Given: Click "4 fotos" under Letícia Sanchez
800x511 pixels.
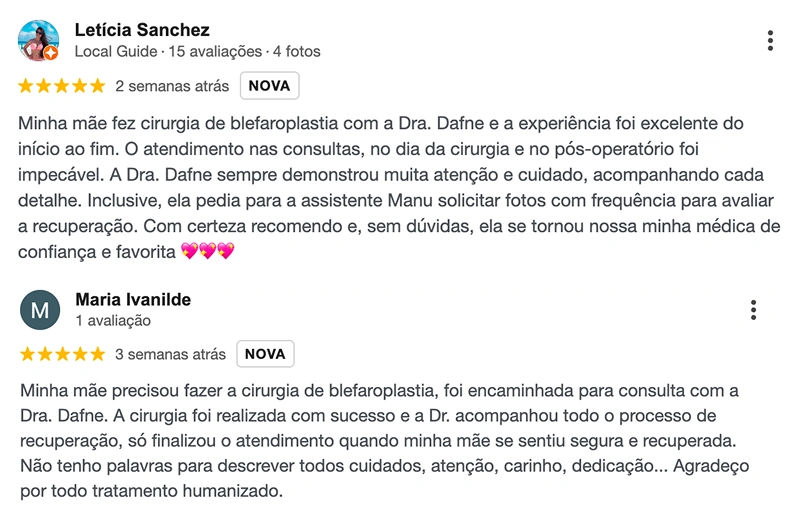Looking at the screenshot, I should (296, 51).
